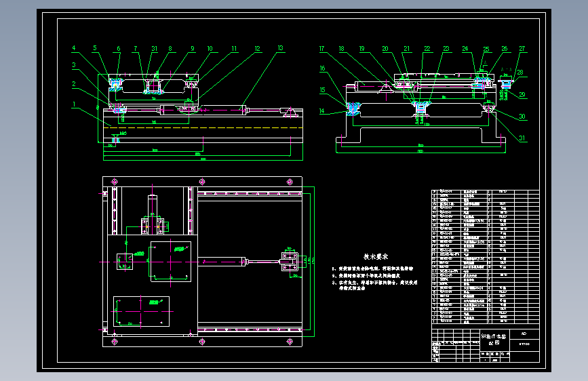Select the lower rectangular plate in plan view

point(141,312)
